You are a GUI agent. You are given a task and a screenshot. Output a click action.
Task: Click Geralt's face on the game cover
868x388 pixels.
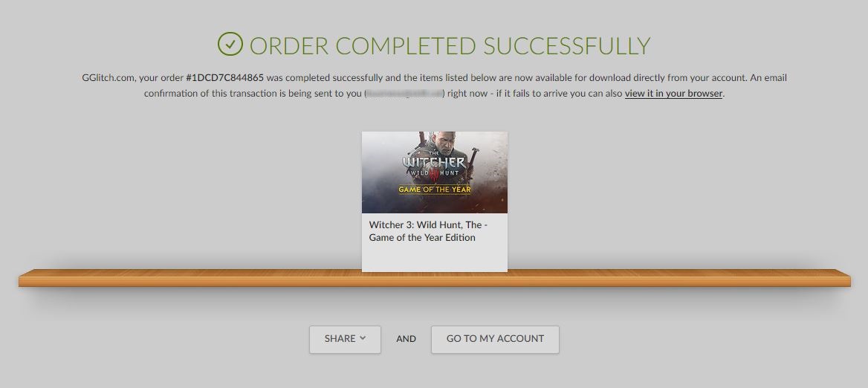[442, 142]
